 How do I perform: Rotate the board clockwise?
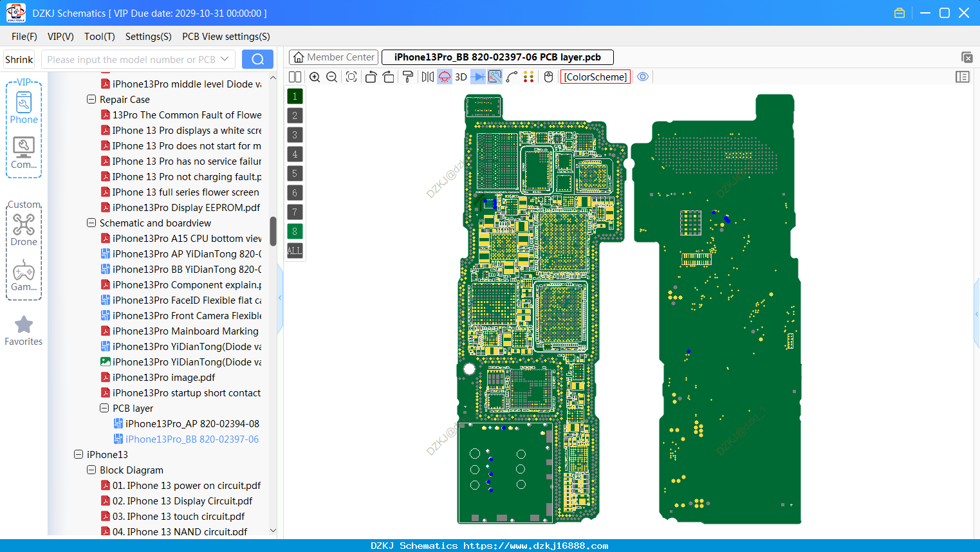[389, 77]
